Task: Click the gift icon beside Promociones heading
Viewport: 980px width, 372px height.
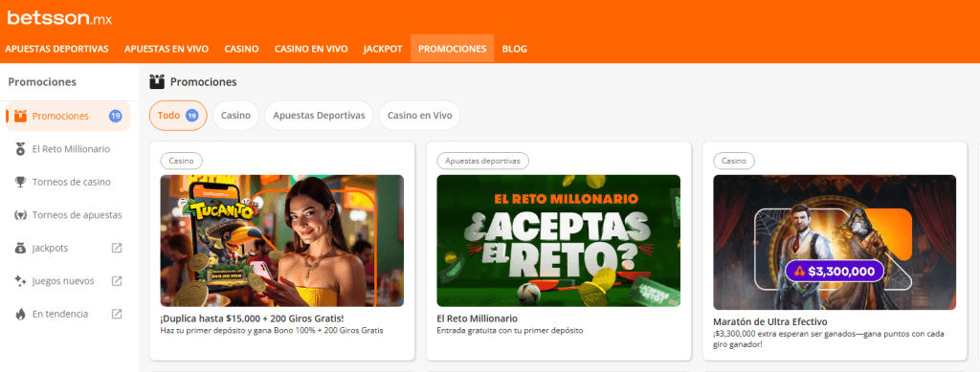Action: pos(157,82)
